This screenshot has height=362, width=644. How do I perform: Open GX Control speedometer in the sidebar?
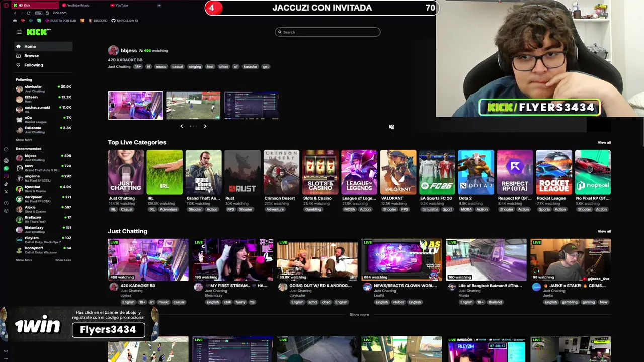coord(6,149)
